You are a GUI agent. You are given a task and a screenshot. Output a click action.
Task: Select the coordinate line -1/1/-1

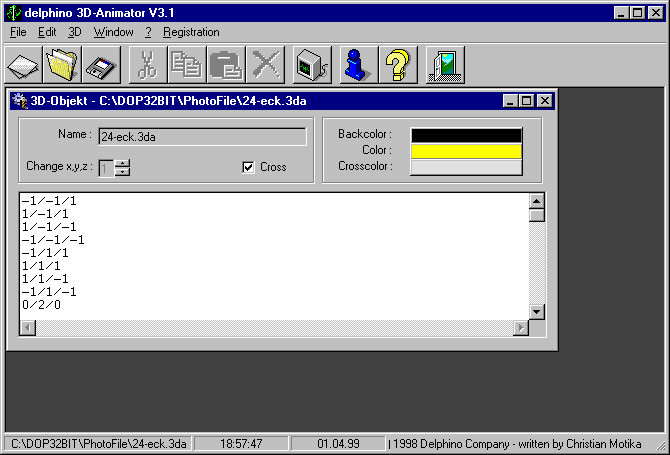click(49, 292)
